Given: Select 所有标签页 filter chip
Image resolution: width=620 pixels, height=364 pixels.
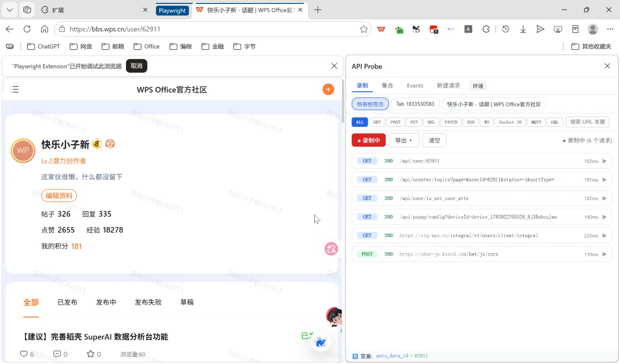Looking at the screenshot, I should pyautogui.click(x=370, y=104).
